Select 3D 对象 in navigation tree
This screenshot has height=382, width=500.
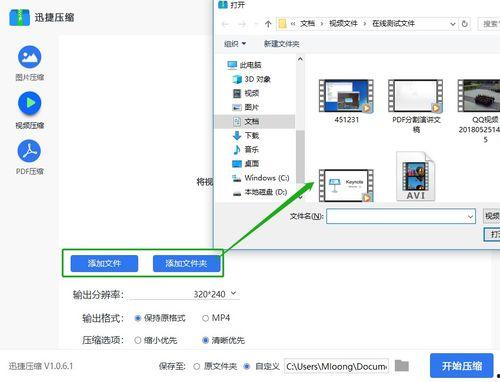[251, 79]
